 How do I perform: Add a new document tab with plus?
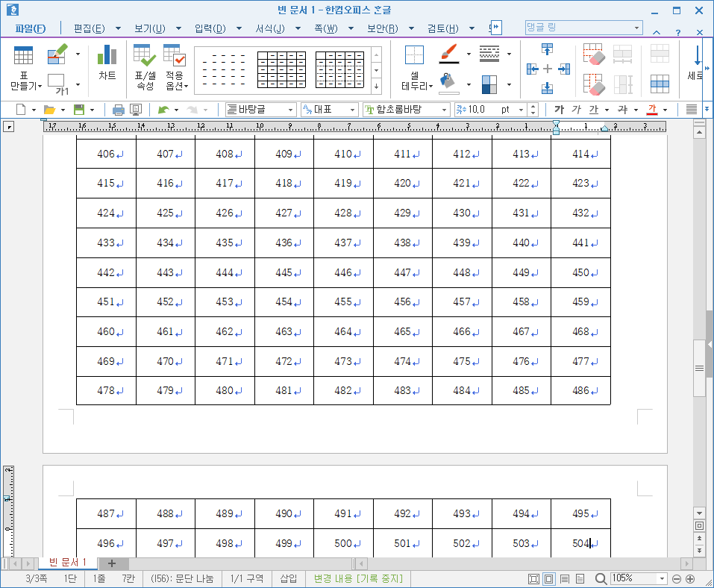(x=112, y=563)
